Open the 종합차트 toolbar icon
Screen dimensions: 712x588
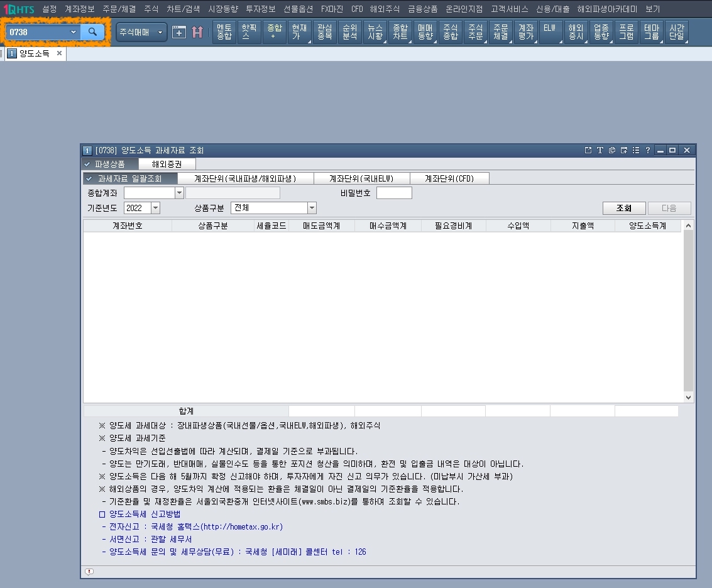400,32
